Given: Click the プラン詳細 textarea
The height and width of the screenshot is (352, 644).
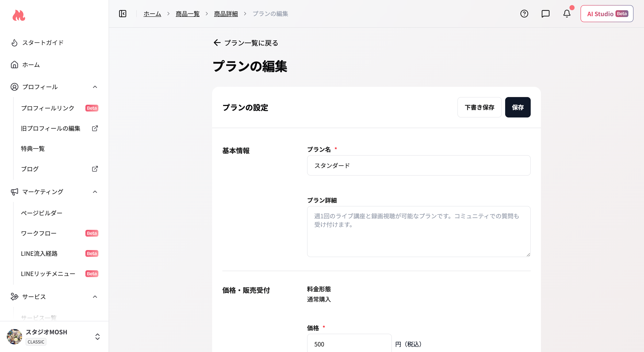Looking at the screenshot, I should tap(418, 231).
